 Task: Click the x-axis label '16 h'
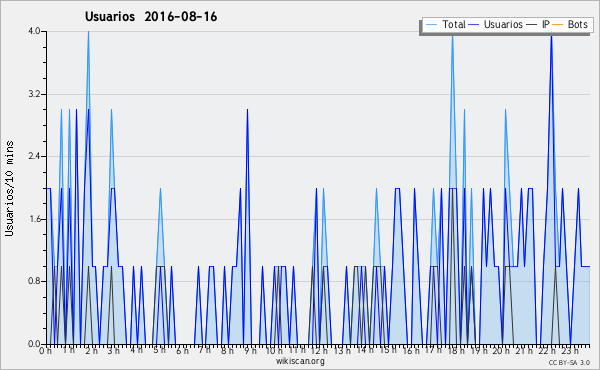pyautogui.click(x=411, y=351)
